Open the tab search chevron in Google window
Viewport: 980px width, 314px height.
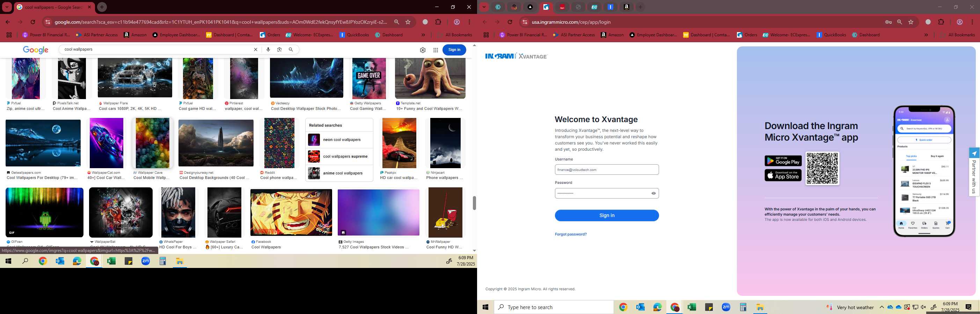click(x=7, y=7)
